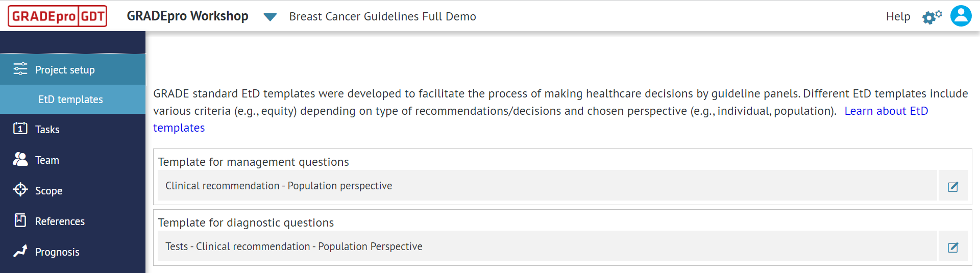Edit the diagnostic questions template
Image resolution: width=980 pixels, height=273 pixels.
tap(952, 247)
